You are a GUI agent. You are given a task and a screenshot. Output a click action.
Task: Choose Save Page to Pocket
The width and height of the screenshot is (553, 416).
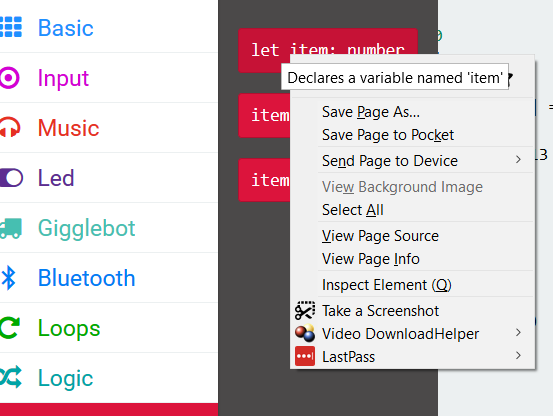(x=412, y=135)
